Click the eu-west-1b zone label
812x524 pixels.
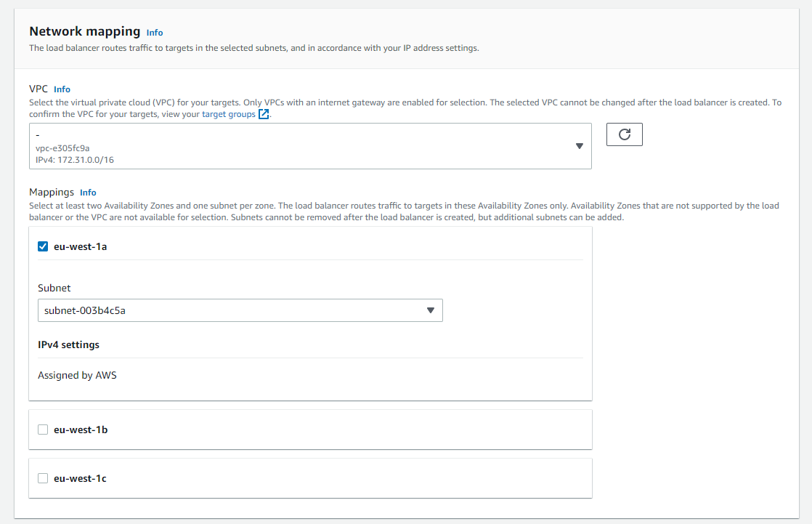point(81,430)
